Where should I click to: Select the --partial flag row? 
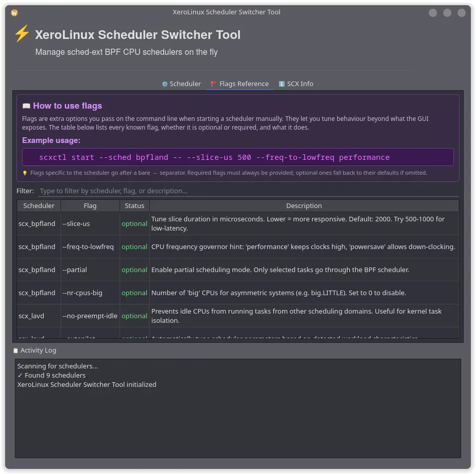click(75, 270)
